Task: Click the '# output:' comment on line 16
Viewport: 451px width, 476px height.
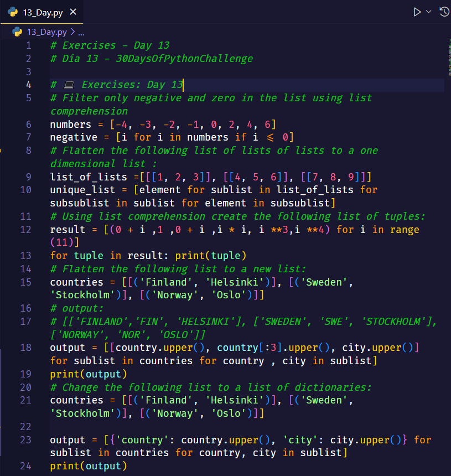Action: [x=77, y=308]
